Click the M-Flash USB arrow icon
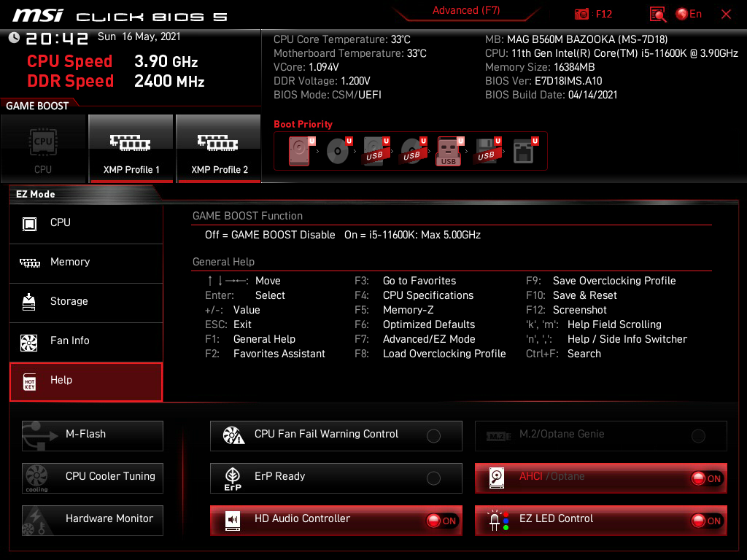The image size is (747, 560). click(39, 436)
